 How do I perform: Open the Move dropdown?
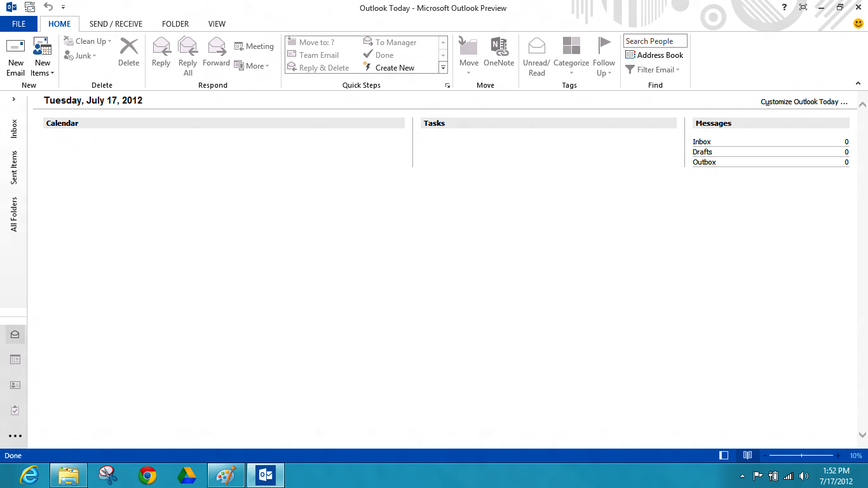pos(469,57)
